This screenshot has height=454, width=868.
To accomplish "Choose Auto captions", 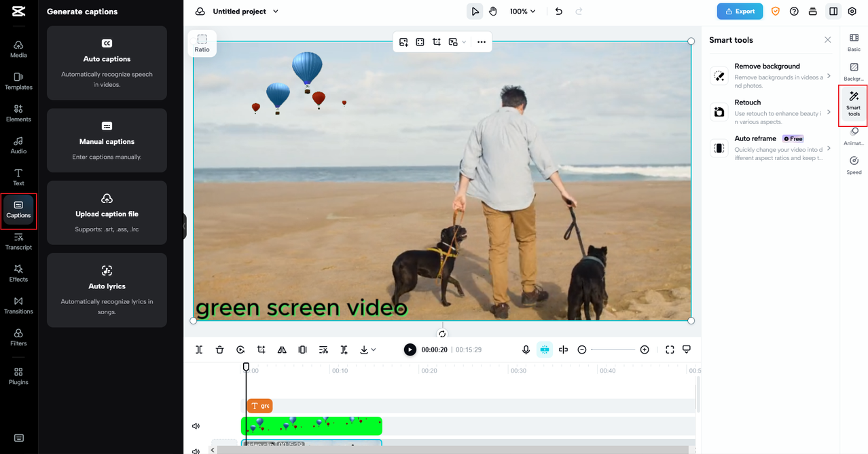I will (107, 63).
